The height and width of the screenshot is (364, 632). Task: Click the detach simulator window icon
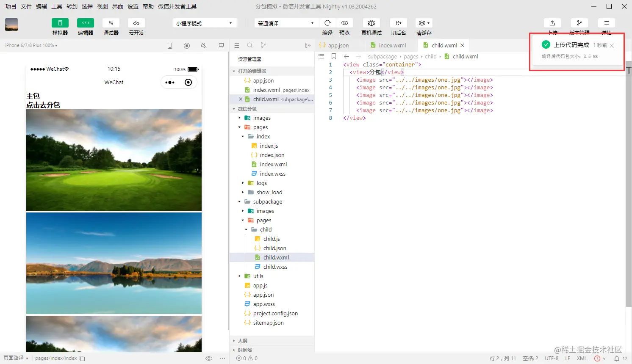coord(221,45)
